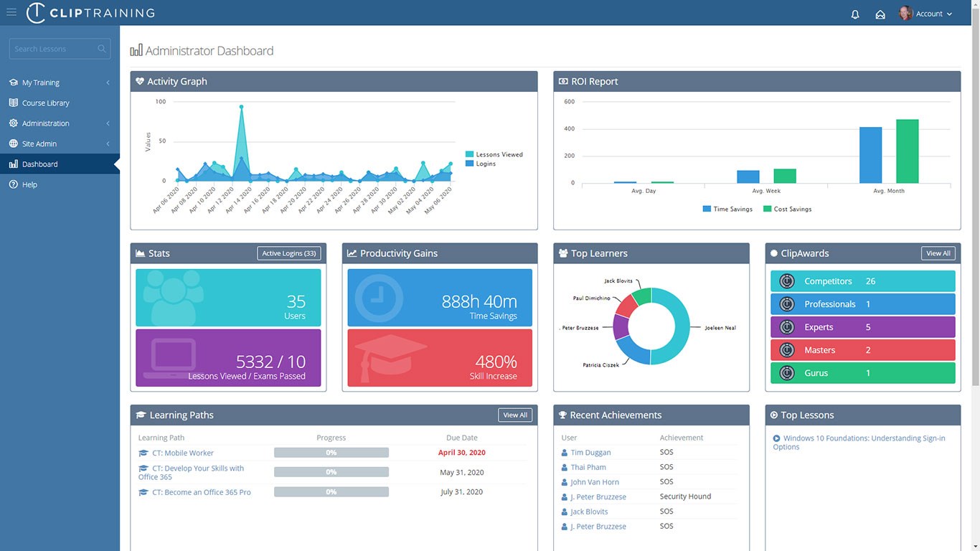Click the Avg. Month Time Savings bar
This screenshot has width=980, height=551.
click(x=871, y=155)
